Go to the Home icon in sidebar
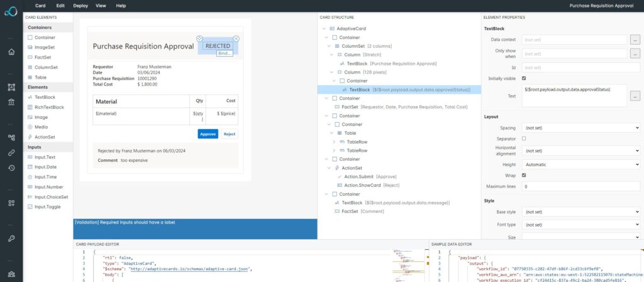Viewport: 644px width, 282px height. pos(11,52)
